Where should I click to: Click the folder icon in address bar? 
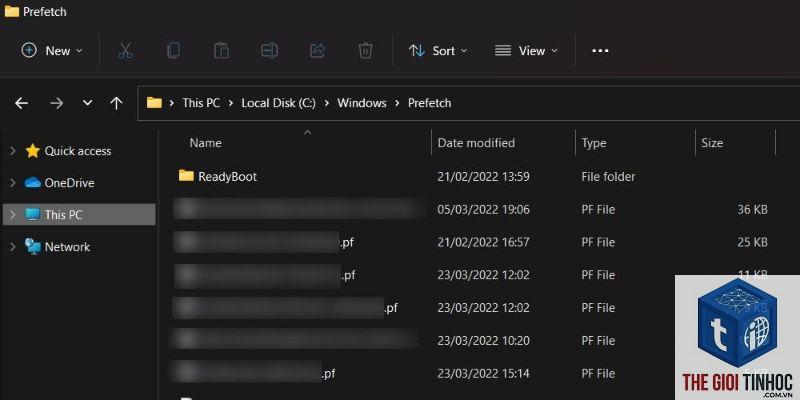click(154, 103)
